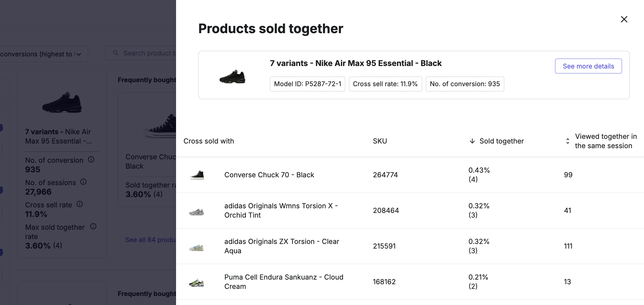Click Puma Cell Endura Sankuanz - Cloud Cream name
Screen dimensions: 644x305
point(284,282)
